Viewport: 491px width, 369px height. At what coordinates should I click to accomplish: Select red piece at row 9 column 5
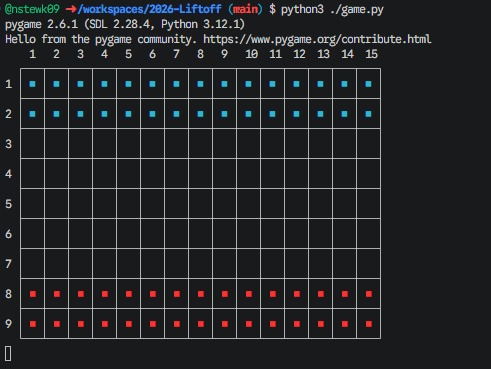click(129, 324)
